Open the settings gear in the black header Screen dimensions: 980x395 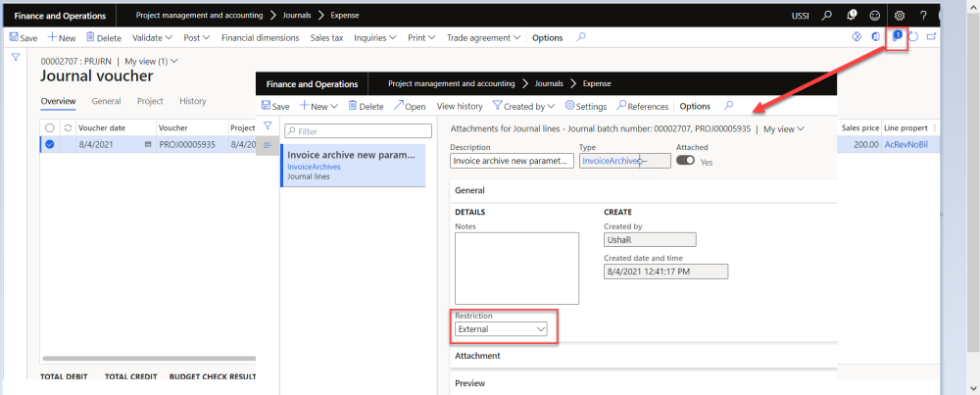coord(900,16)
